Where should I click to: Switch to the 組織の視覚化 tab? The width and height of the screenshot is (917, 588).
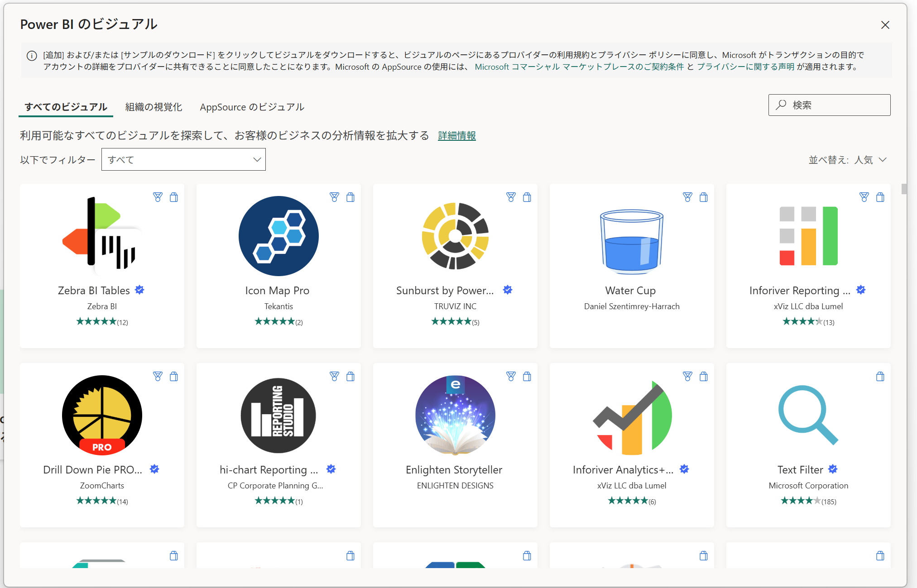(154, 107)
